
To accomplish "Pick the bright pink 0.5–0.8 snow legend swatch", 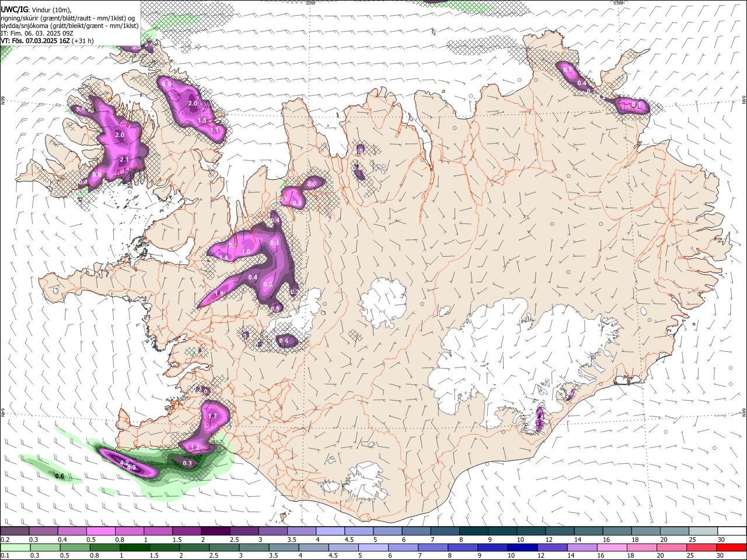I will click(100, 531).
